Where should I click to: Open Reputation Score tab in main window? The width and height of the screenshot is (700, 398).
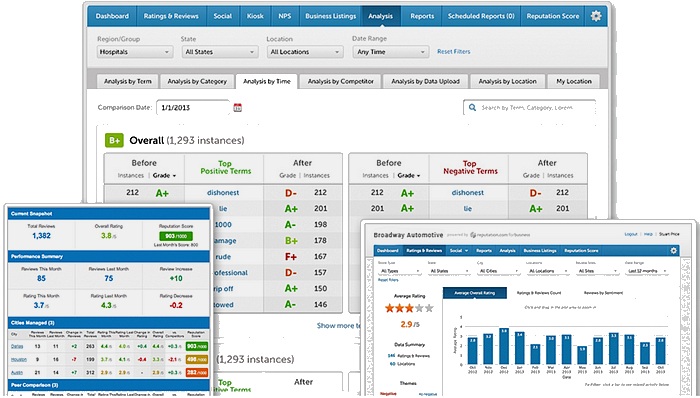(553, 16)
